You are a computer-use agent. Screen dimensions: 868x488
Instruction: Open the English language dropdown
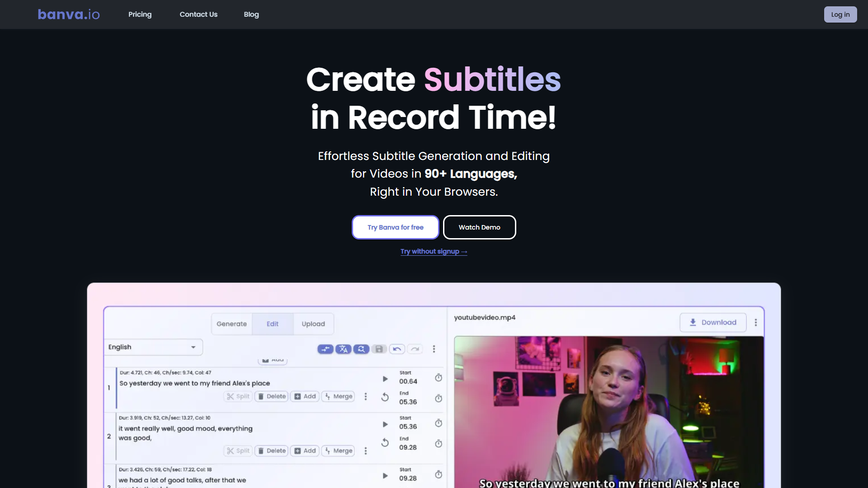click(x=153, y=347)
